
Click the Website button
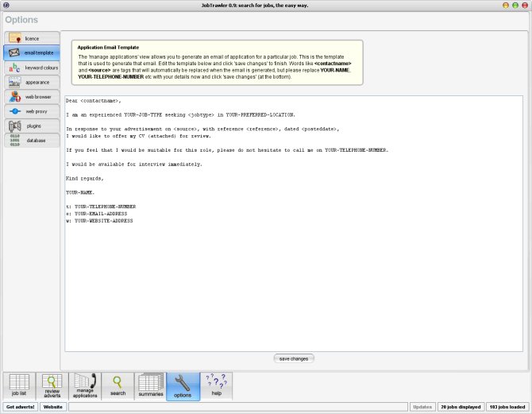53,406
